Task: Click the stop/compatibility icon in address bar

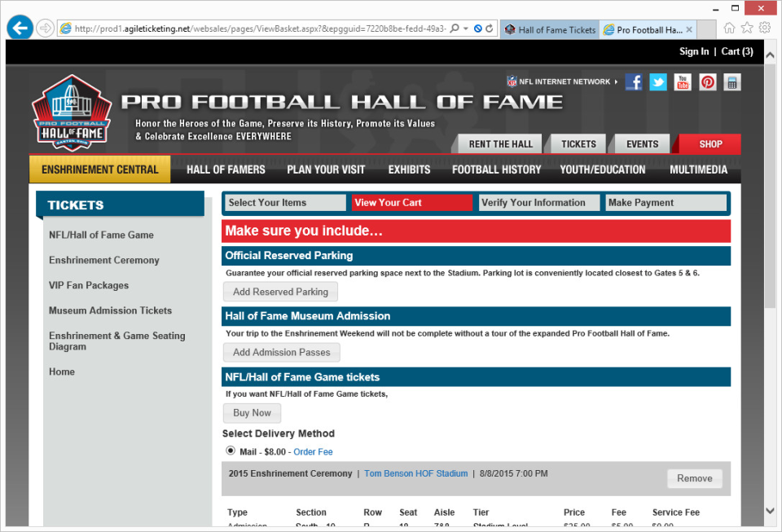Action: [x=478, y=29]
